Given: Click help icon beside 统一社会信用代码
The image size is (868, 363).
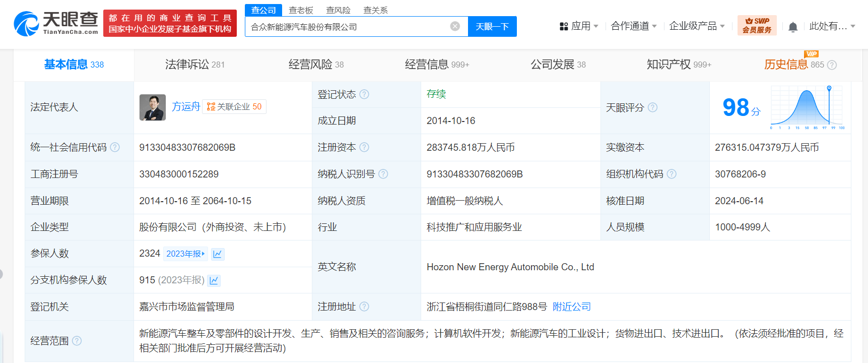Looking at the screenshot, I should click(115, 147).
